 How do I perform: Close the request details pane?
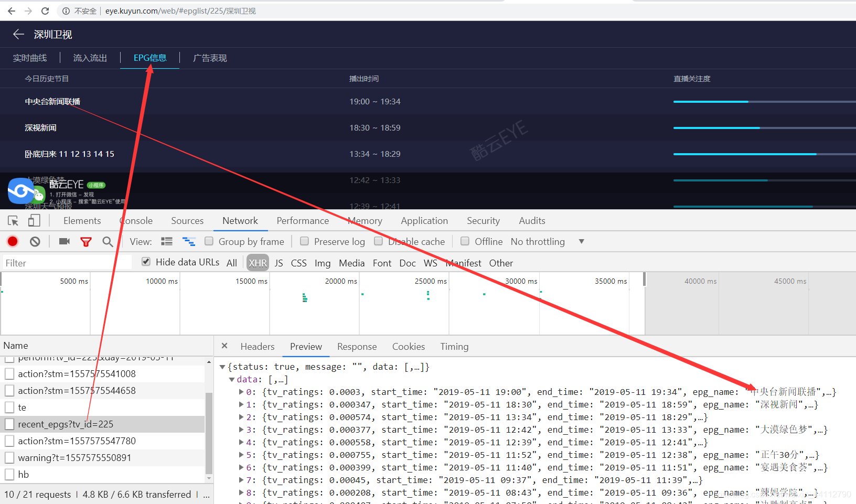click(224, 346)
